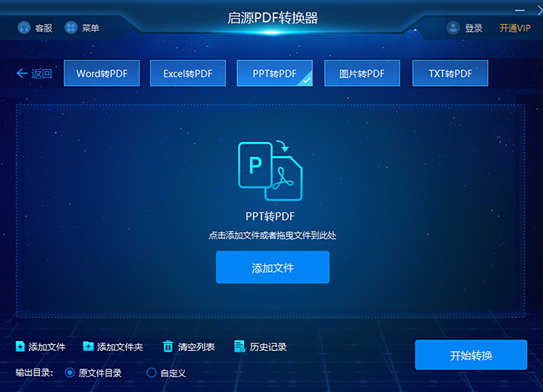Select the 原文件目录 radio button

pyautogui.click(x=70, y=373)
